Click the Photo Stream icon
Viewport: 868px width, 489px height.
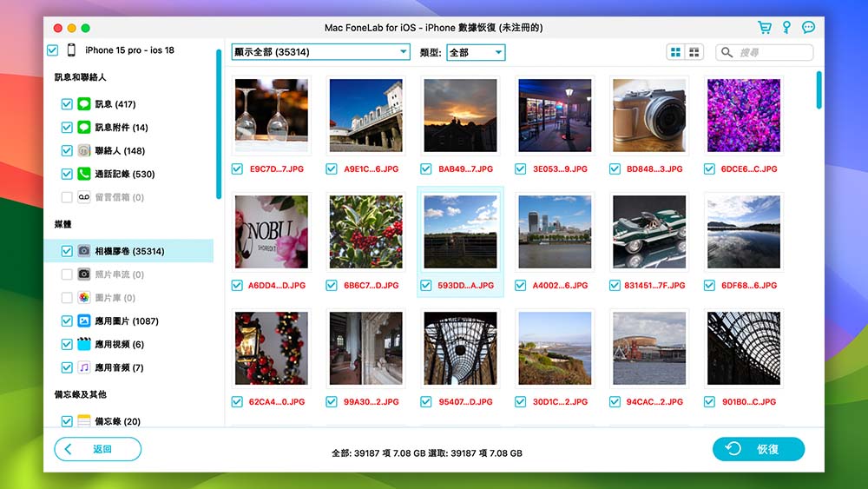pyautogui.click(x=84, y=274)
